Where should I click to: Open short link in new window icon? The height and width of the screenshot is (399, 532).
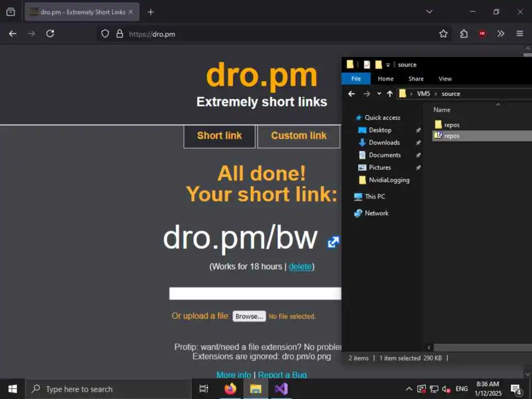pyautogui.click(x=333, y=242)
